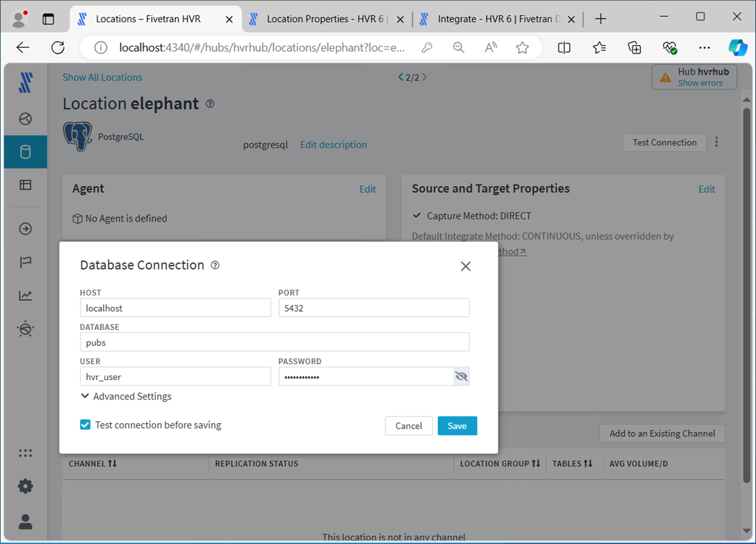Close the Database Connection dialog
This screenshot has height=544, width=756.
point(466,267)
